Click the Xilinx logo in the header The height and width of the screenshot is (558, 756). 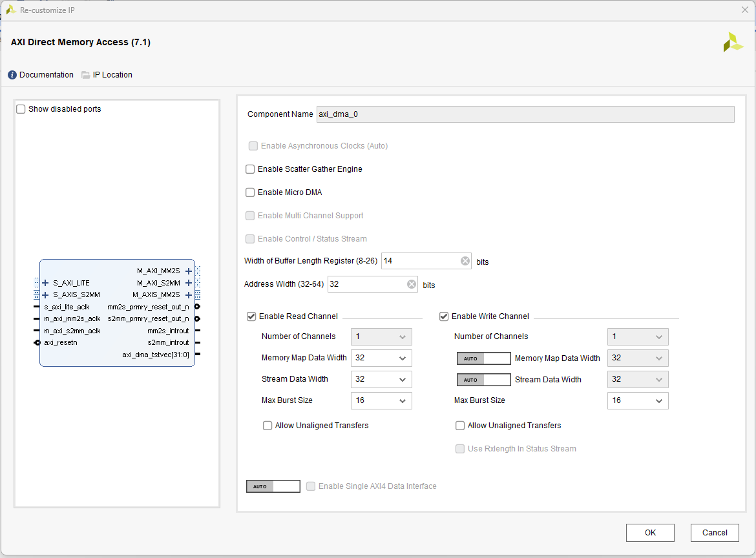(x=733, y=43)
